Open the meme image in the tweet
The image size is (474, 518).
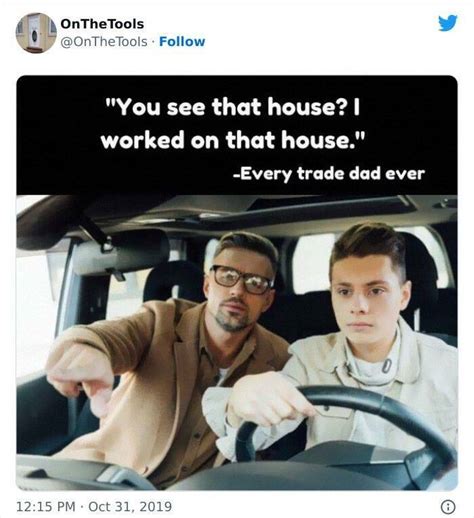point(237,283)
